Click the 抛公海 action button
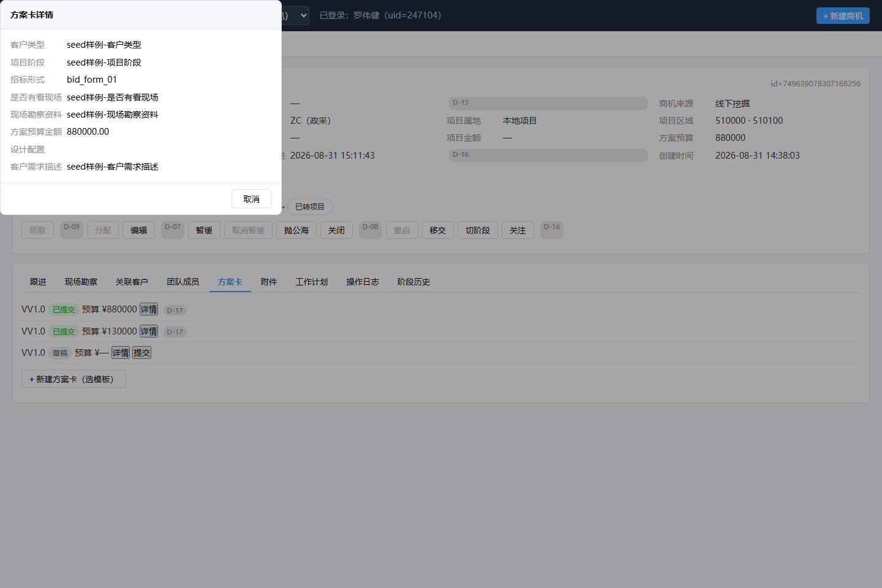882x588 pixels. coord(296,230)
